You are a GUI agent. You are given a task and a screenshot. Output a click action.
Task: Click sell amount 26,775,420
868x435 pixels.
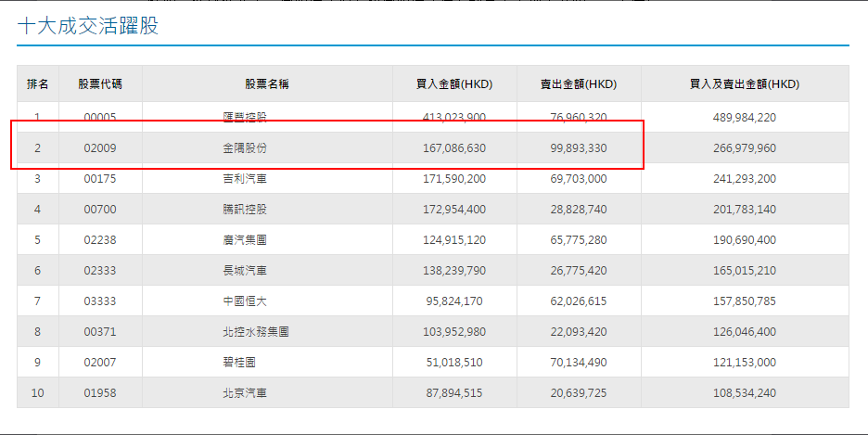[579, 271]
